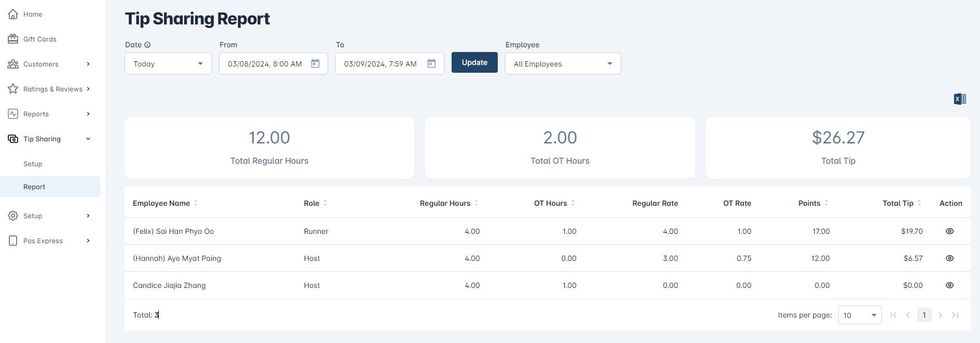Open the Date range dropdown showing Today
980x343 pixels.
(x=168, y=64)
